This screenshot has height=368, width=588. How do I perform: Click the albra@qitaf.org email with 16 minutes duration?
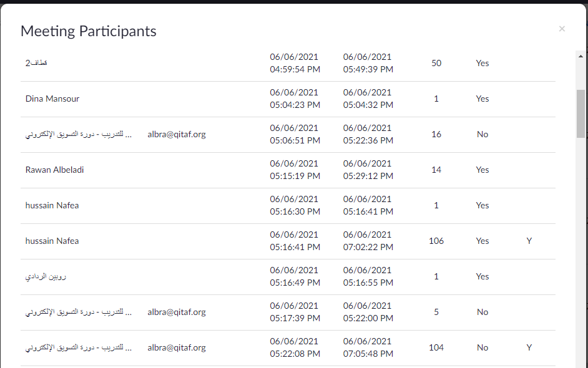(x=177, y=134)
